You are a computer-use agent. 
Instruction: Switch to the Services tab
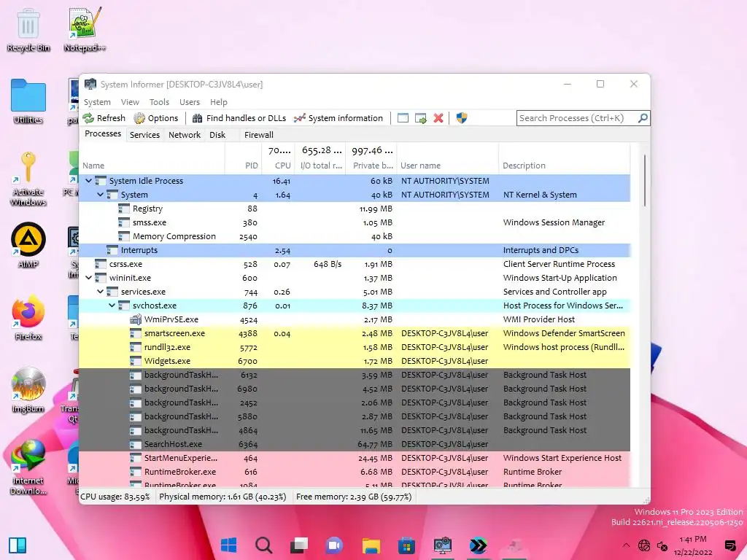pyautogui.click(x=145, y=135)
